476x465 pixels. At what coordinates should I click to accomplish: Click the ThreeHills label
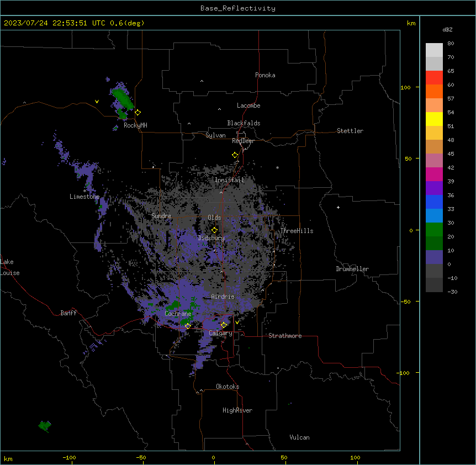tap(297, 231)
